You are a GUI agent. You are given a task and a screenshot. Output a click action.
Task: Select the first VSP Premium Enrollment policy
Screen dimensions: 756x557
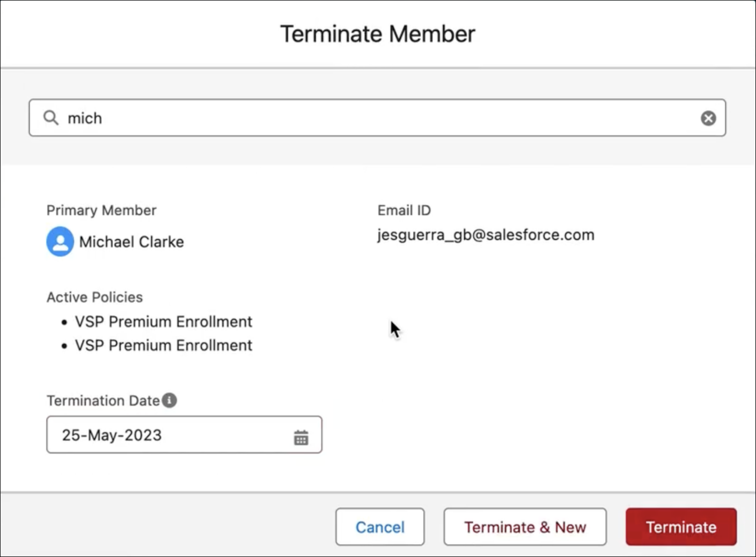click(x=164, y=322)
